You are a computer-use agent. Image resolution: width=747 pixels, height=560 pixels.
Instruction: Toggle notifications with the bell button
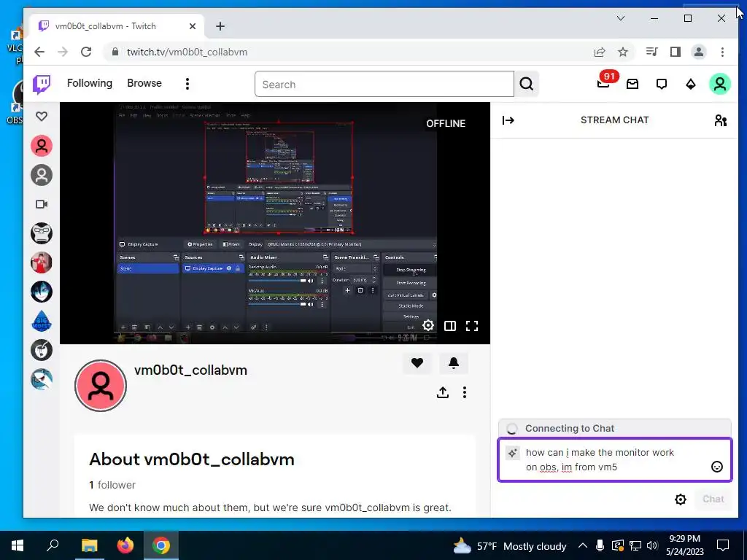[x=454, y=363]
